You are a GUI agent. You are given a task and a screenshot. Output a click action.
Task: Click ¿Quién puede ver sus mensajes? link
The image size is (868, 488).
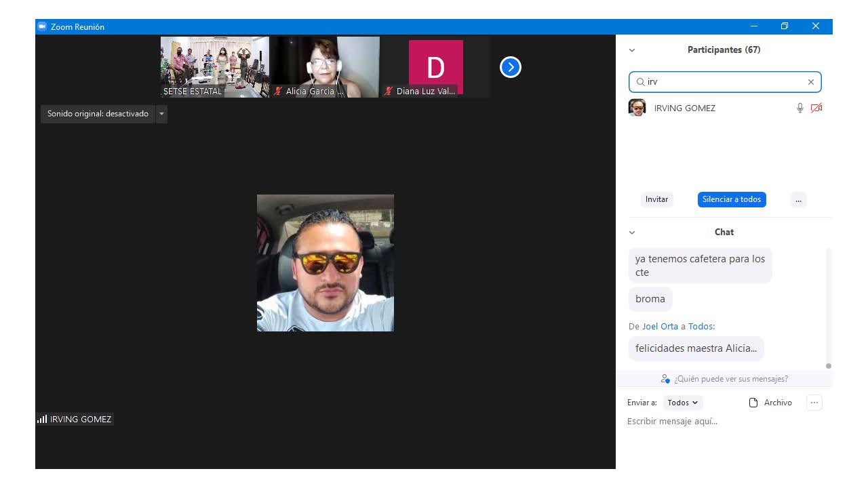coord(731,379)
